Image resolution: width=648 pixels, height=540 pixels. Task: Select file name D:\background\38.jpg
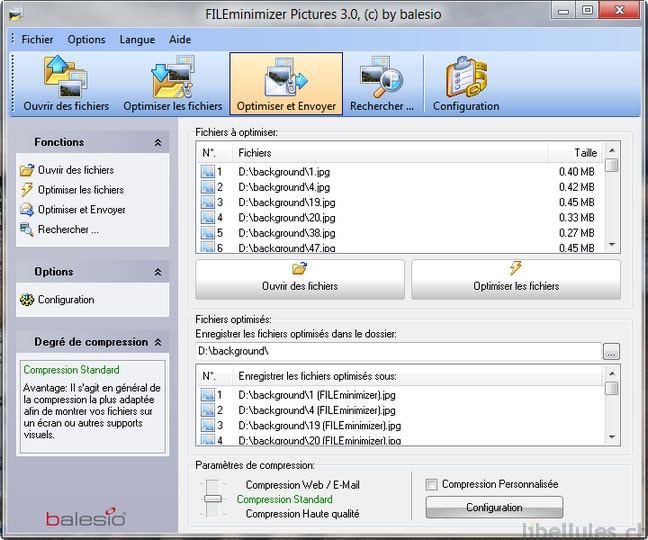tap(287, 233)
